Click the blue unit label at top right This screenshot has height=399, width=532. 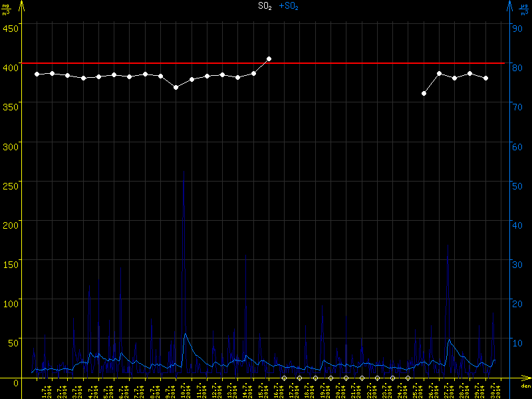524,10
